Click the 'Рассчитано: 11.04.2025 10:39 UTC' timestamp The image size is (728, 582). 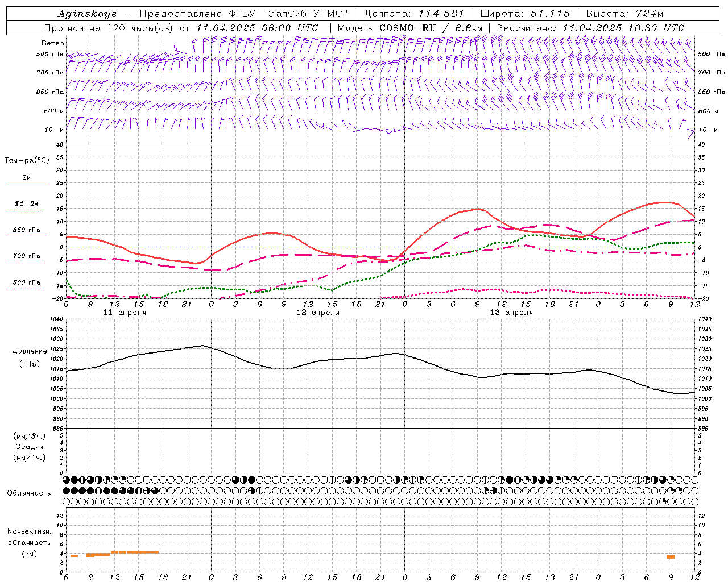(590, 28)
